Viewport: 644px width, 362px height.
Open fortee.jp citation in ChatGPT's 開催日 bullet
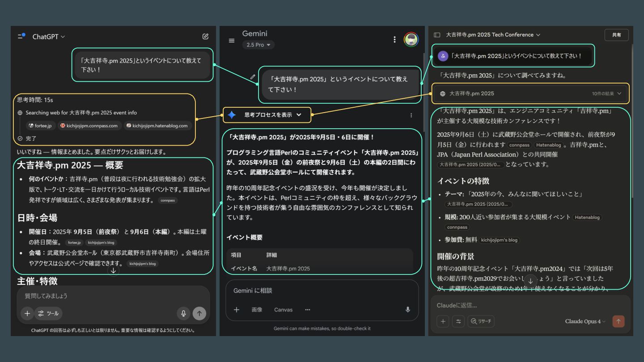(74, 243)
